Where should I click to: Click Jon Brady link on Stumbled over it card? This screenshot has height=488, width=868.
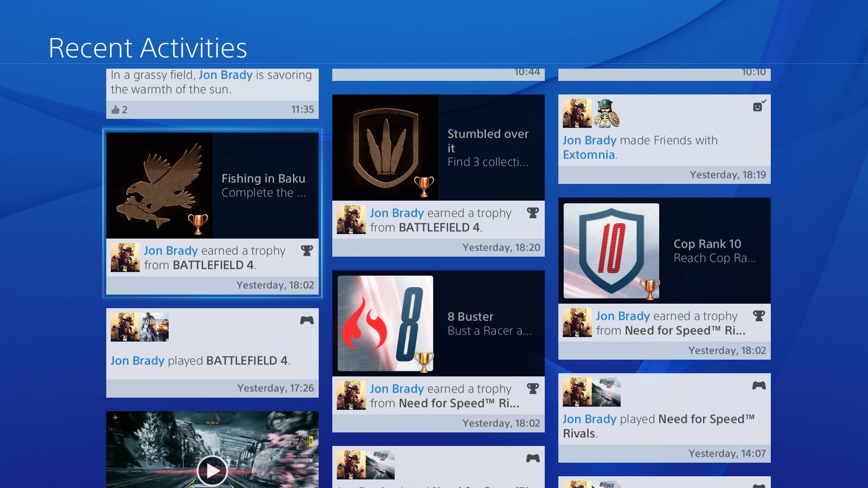click(397, 213)
